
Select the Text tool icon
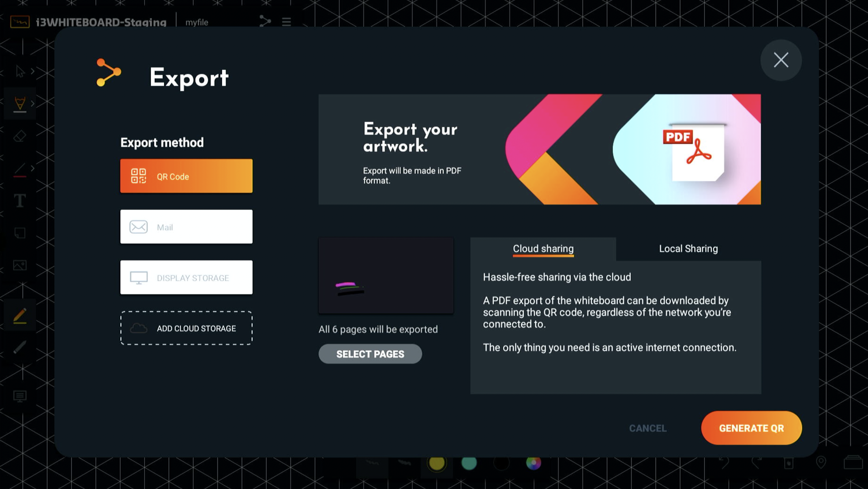point(20,201)
